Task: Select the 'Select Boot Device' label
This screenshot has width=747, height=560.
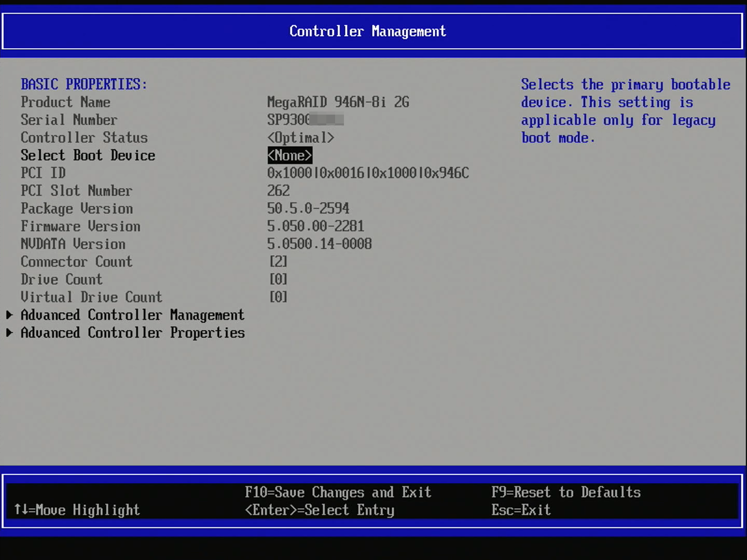Action: click(88, 155)
